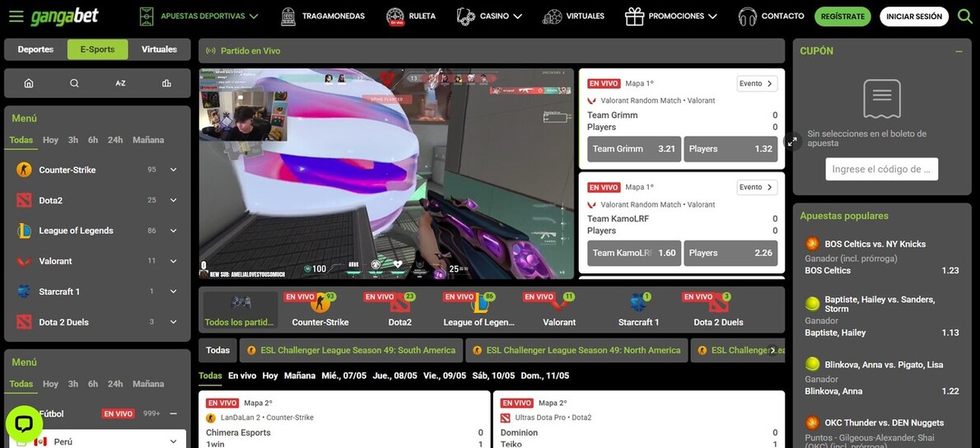Switch to Deportes tab
980x448 pixels.
pos(35,49)
